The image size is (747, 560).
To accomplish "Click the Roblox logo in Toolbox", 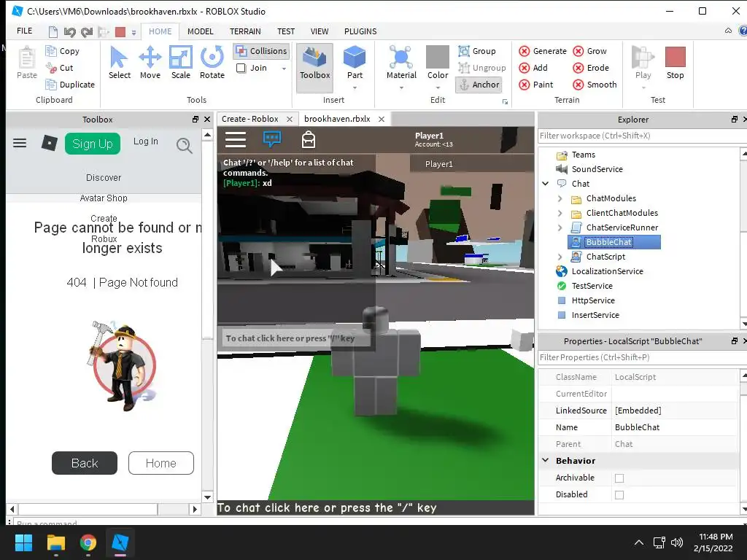I will (x=49, y=143).
